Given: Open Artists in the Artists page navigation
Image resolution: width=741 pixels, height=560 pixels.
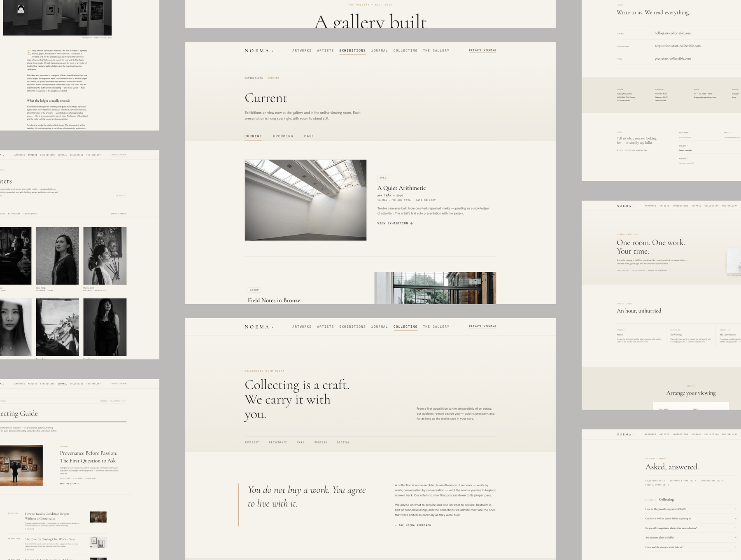Looking at the screenshot, I should [x=33, y=155].
